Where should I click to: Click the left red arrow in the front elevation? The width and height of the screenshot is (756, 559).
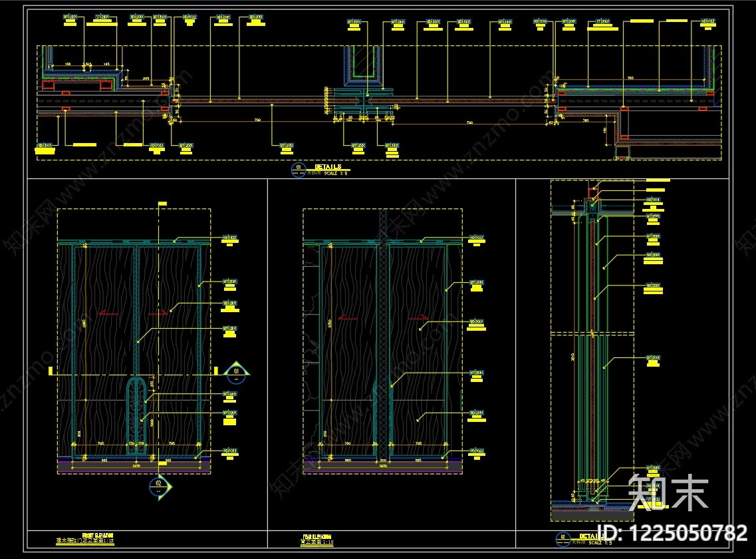tap(108, 313)
